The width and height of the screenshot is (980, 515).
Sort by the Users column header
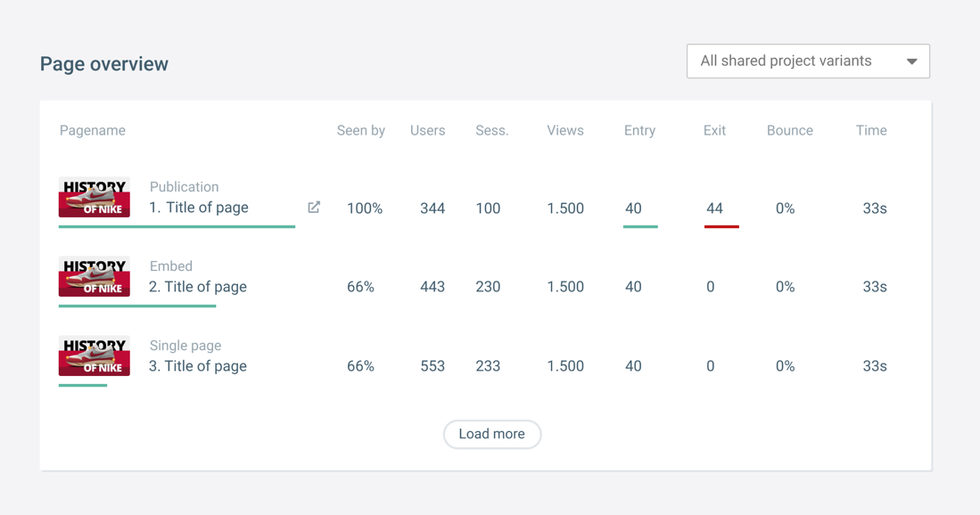point(427,130)
